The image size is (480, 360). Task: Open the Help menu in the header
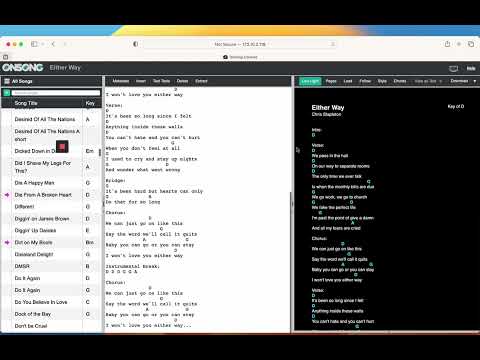click(471, 68)
